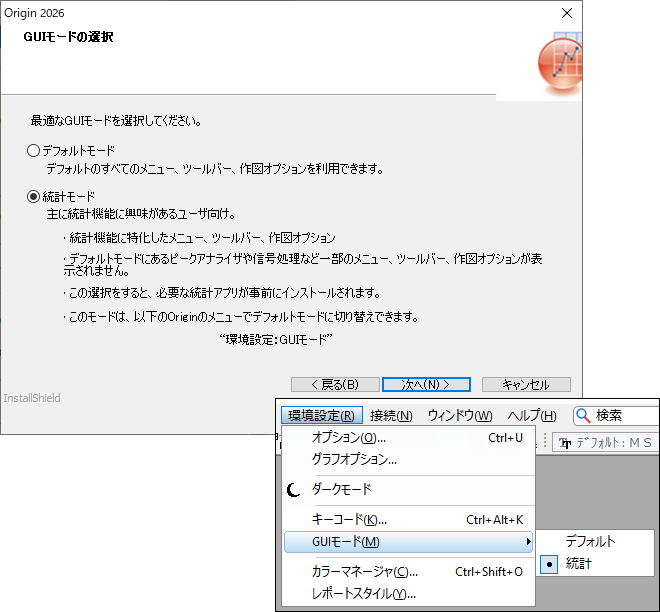Choose 統計 in the GUI mode submenu

point(579,565)
